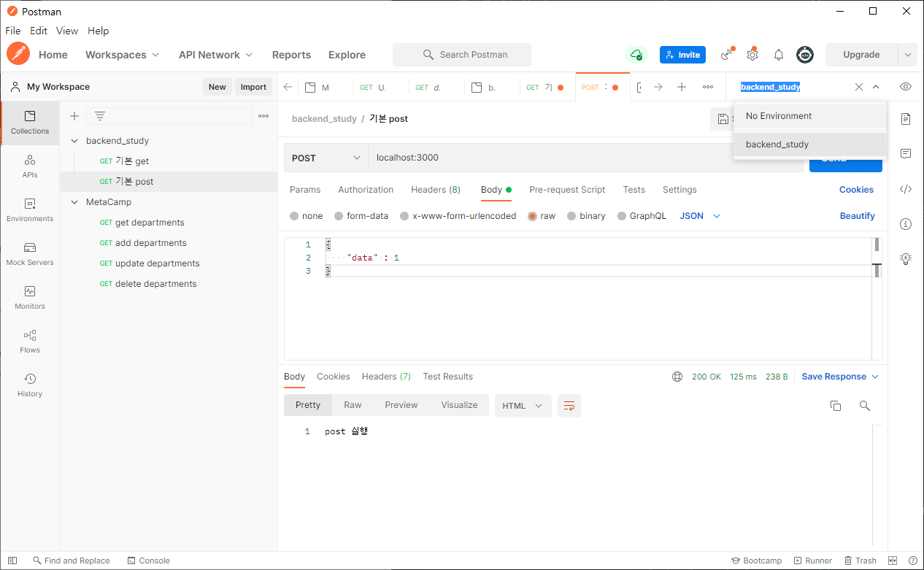Open the POST method dropdown

click(326, 158)
